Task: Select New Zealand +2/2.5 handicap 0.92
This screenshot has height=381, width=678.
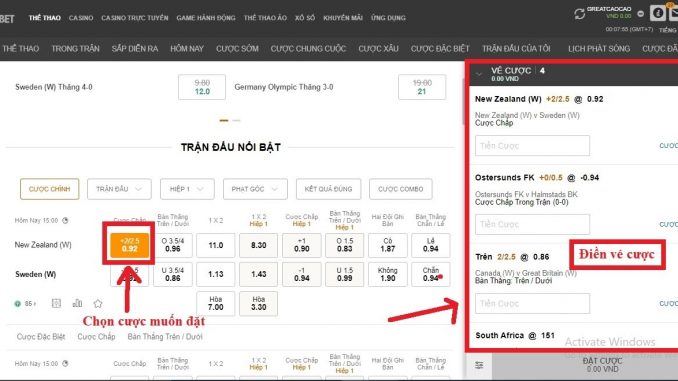Action: pyautogui.click(x=129, y=245)
